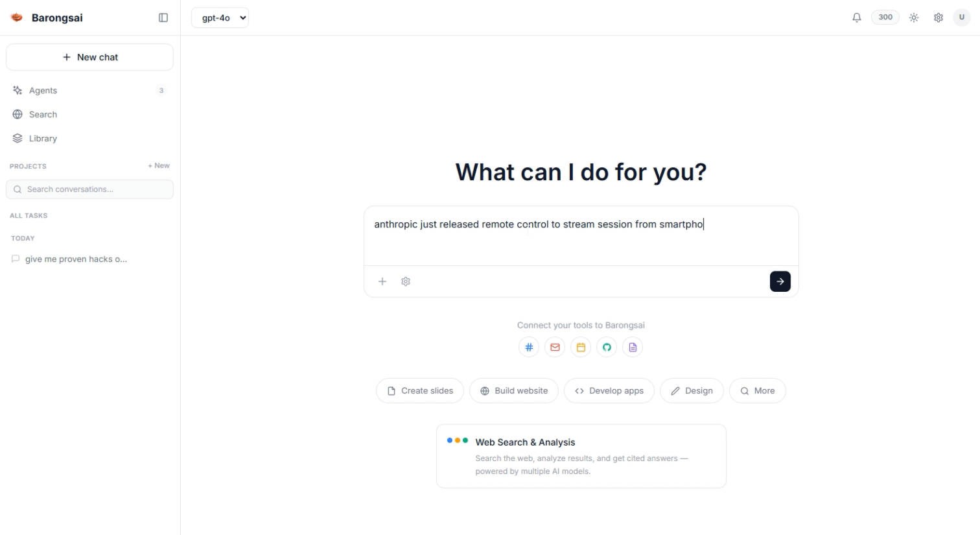The height and width of the screenshot is (535, 980).
Task: Connect the document tool icon
Action: 633,347
